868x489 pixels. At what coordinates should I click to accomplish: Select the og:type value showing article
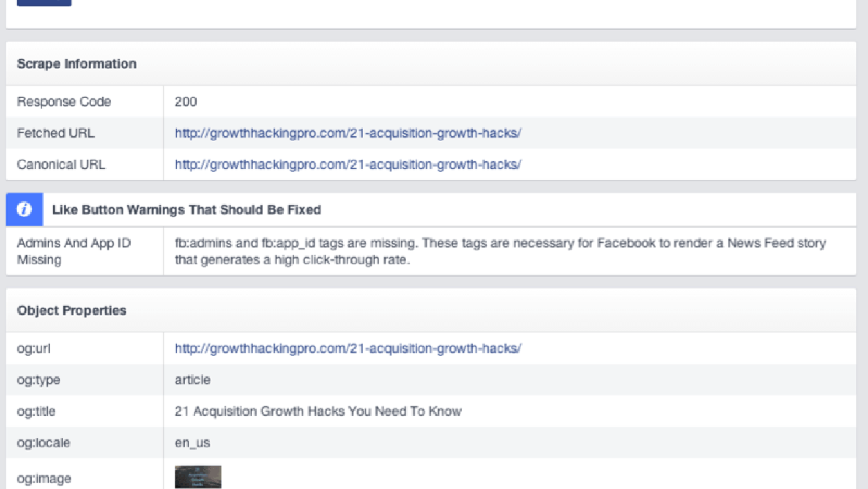(x=192, y=380)
